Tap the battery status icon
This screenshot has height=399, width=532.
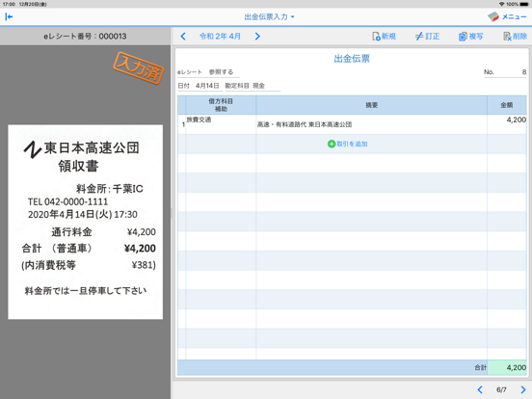524,4
